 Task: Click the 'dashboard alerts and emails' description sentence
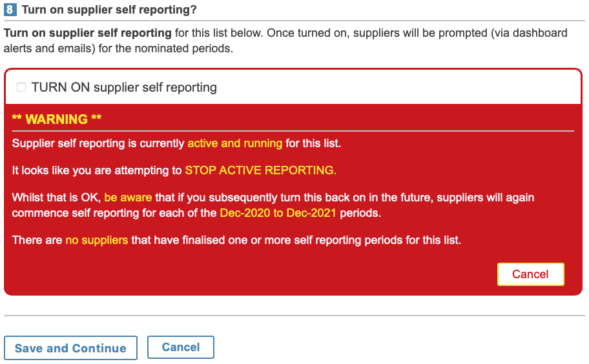pos(285,41)
